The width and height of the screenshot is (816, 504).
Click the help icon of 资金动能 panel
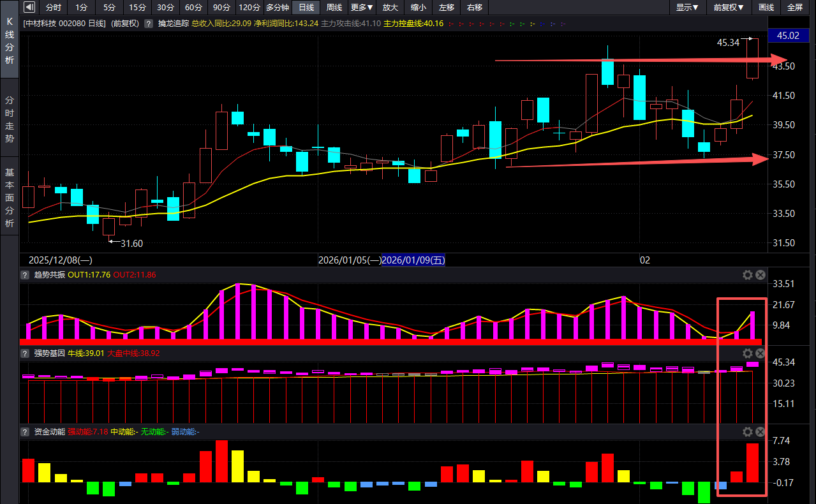[25, 432]
